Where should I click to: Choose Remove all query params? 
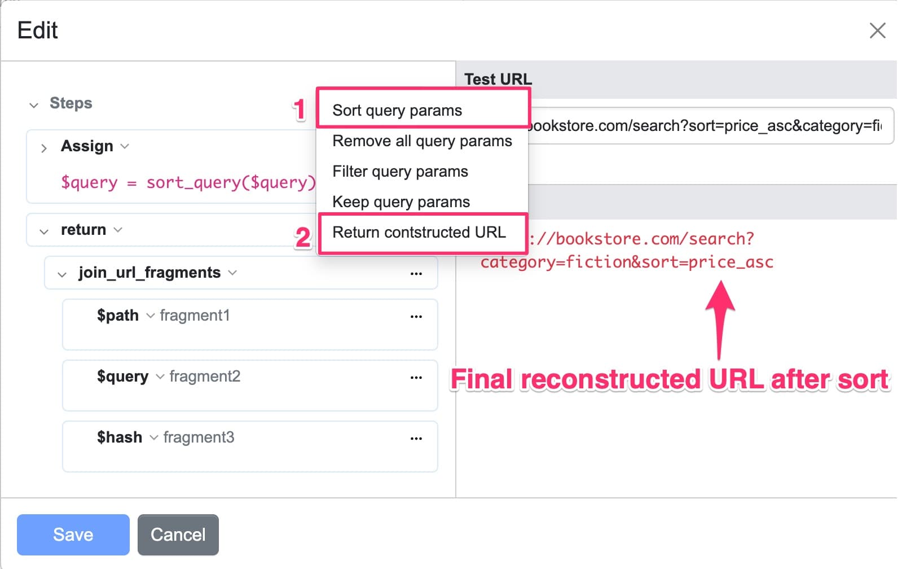pos(422,141)
